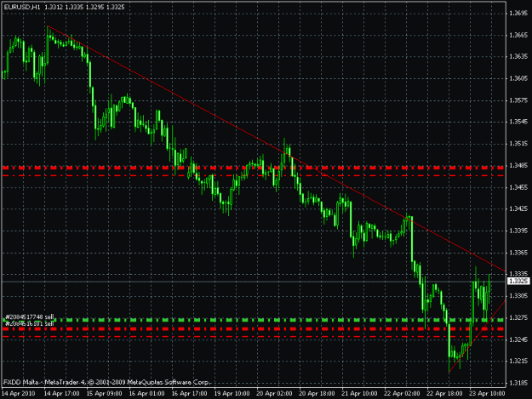This screenshot has width=532, height=399.
Task: Click the 21 Apr 10:00 time axis label
Action: [x=359, y=394]
